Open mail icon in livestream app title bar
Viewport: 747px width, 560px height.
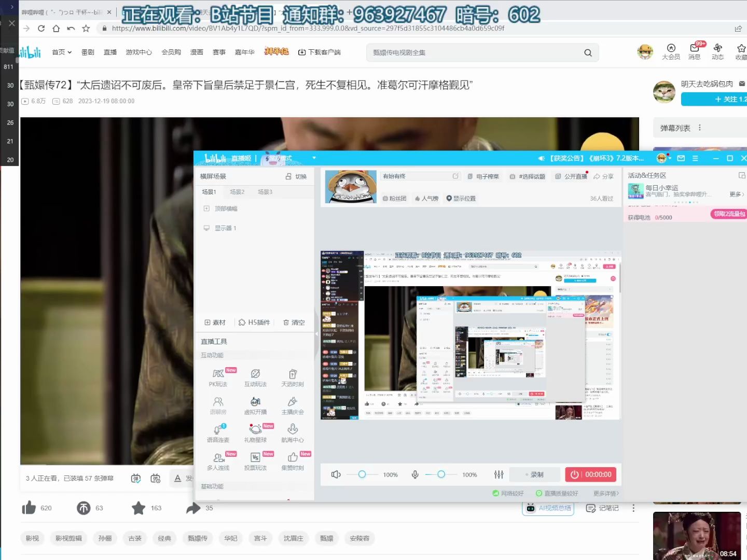[x=681, y=158]
